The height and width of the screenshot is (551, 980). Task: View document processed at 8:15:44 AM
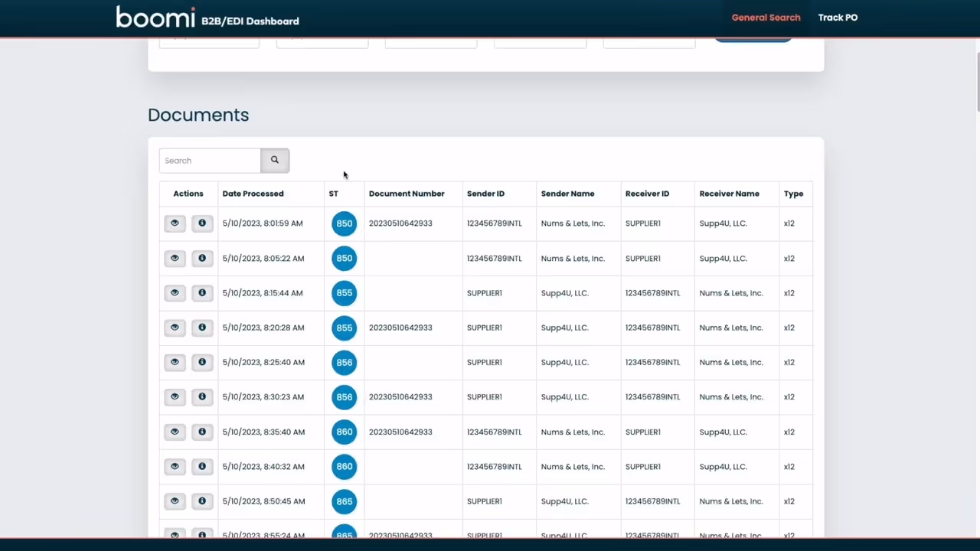[175, 293]
